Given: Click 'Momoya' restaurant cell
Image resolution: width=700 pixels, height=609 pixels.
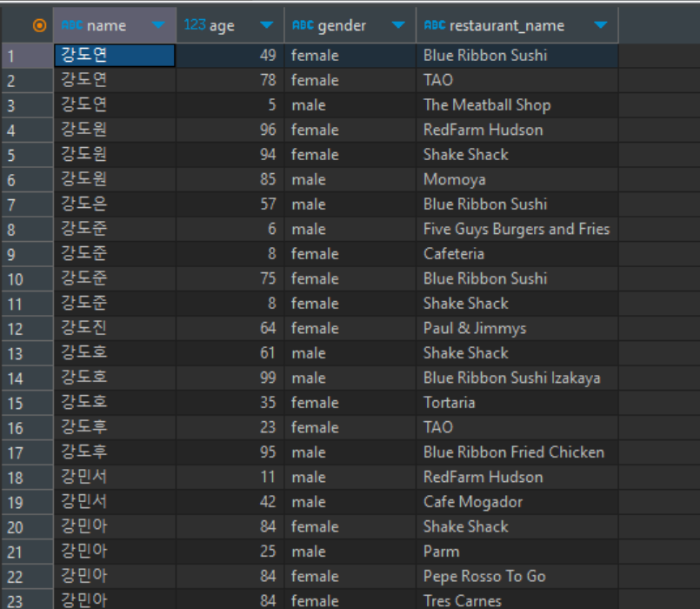Looking at the screenshot, I should tap(517, 179).
